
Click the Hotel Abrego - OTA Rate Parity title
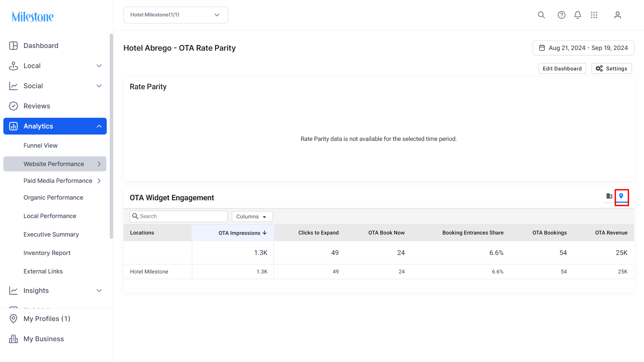[180, 48]
